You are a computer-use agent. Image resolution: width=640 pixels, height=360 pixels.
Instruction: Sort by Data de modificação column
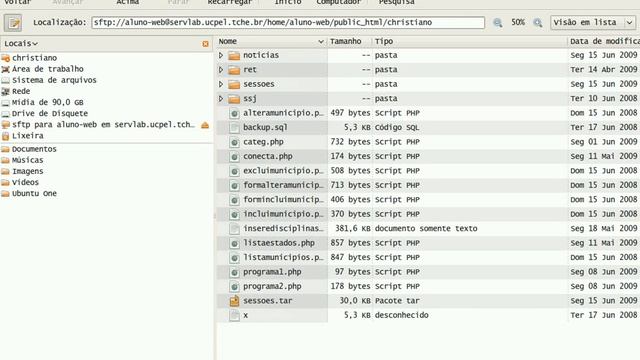tap(604, 41)
